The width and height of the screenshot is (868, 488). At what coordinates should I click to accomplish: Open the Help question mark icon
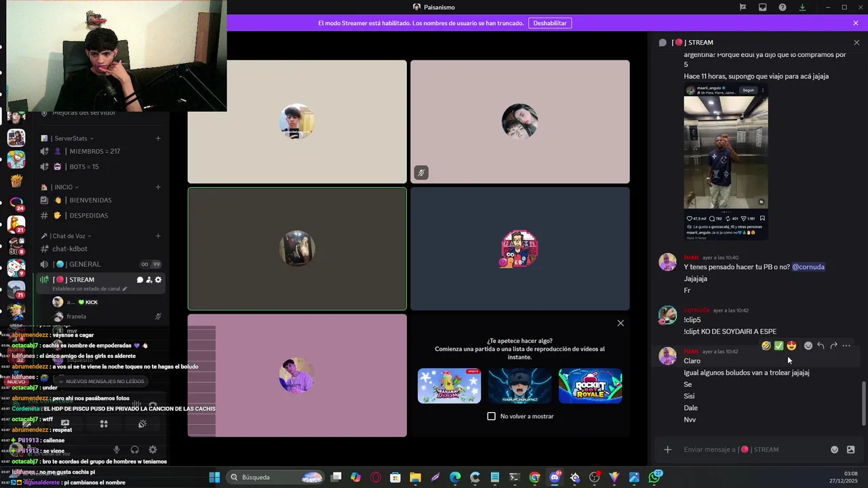coord(783,7)
